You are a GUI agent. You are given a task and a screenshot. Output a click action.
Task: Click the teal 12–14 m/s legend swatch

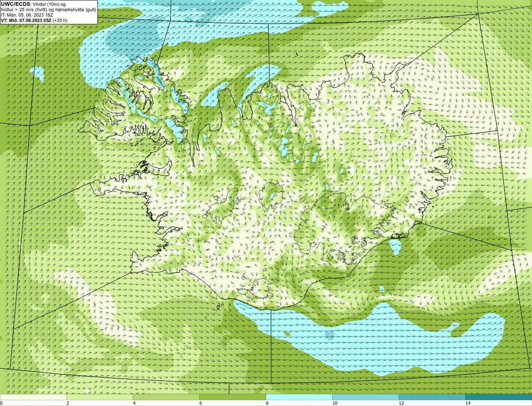coord(432,397)
